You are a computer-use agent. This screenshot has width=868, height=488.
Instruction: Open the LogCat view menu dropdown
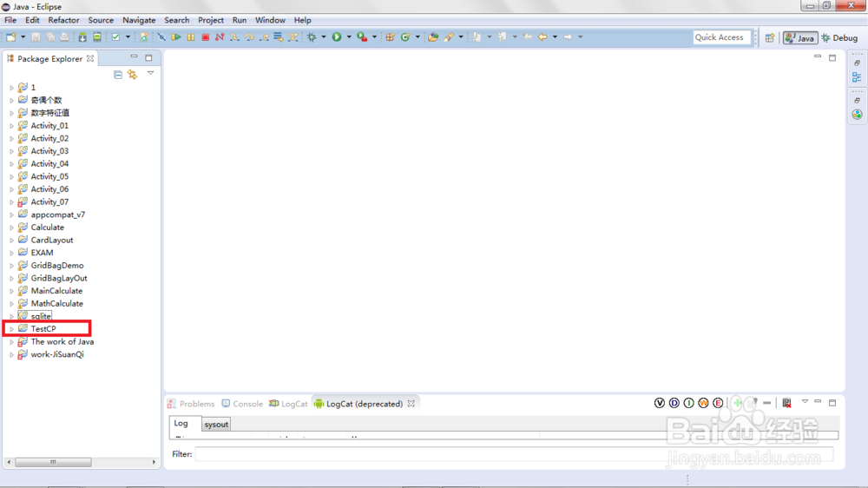click(x=805, y=401)
